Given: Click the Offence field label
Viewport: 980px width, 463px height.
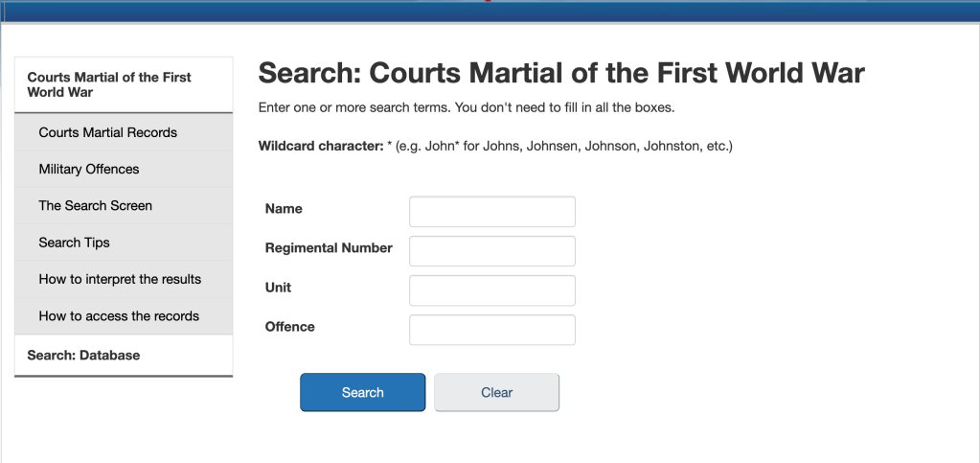Looking at the screenshot, I should [x=289, y=326].
